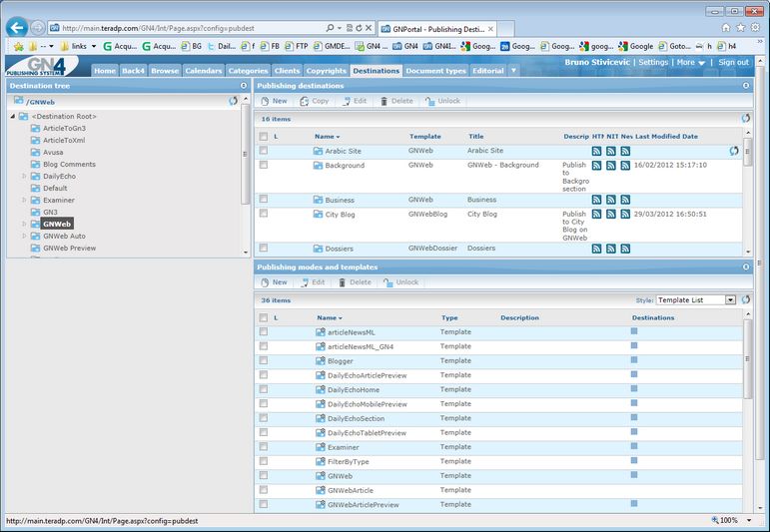The width and height of the screenshot is (770, 532).
Task: Select all templates via header checkbox
Action: pyautogui.click(x=264, y=317)
